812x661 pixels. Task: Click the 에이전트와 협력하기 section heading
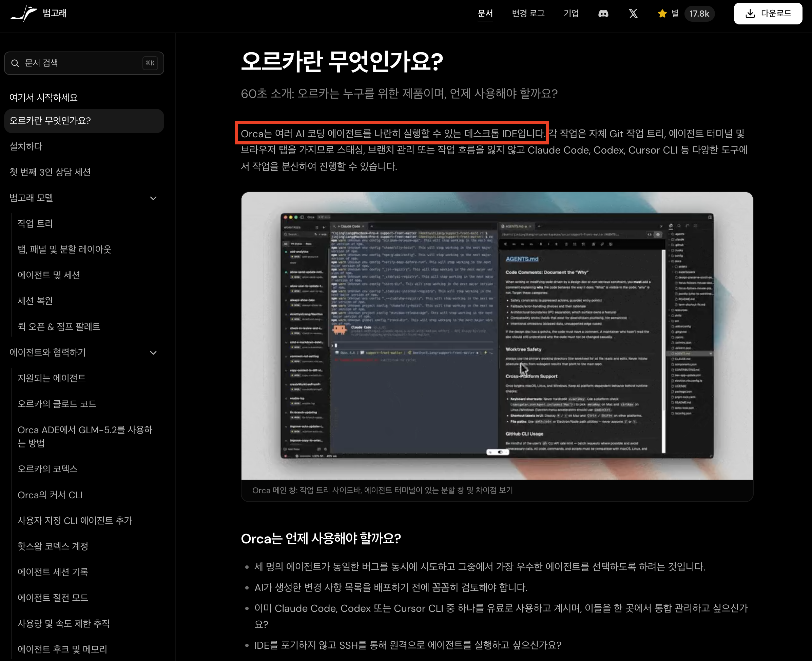(47, 353)
